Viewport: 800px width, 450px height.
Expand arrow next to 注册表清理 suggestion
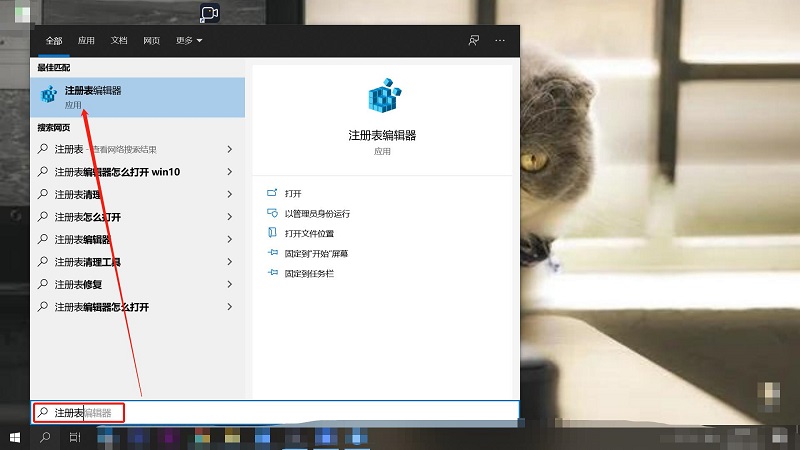[x=229, y=194]
